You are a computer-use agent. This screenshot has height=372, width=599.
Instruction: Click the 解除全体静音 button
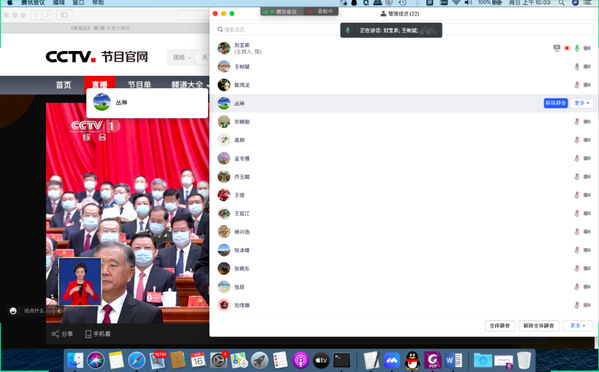coord(539,326)
